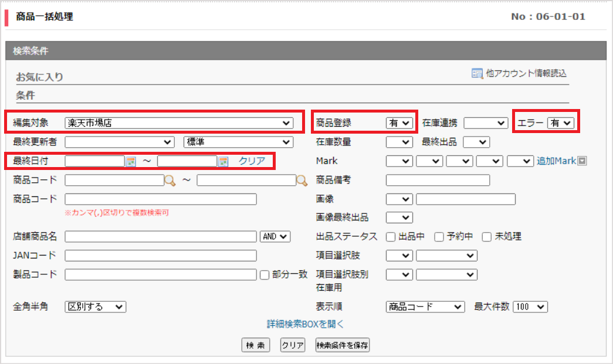The image size is (613, 364).
Task: Click the 検索条件を保存 button
Action: click(343, 345)
